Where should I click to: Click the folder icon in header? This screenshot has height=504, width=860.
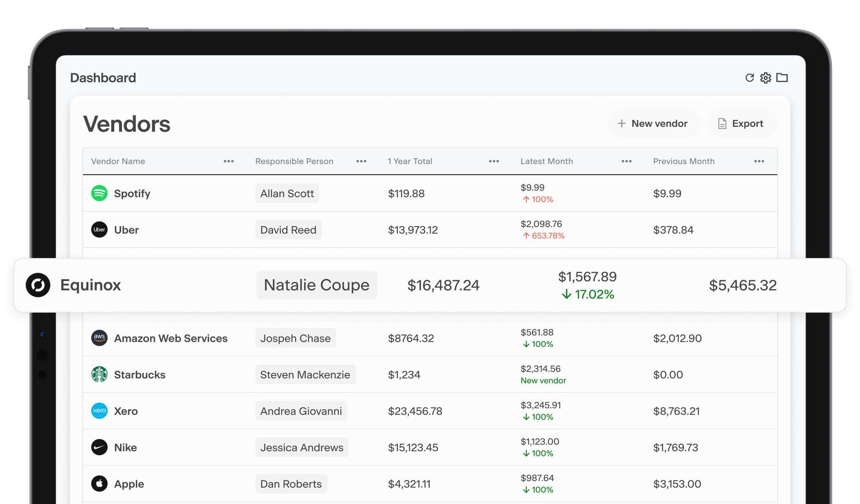pos(782,78)
